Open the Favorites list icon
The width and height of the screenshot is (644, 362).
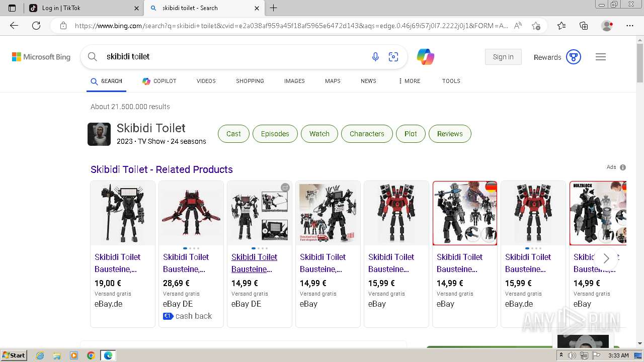tap(561, 26)
